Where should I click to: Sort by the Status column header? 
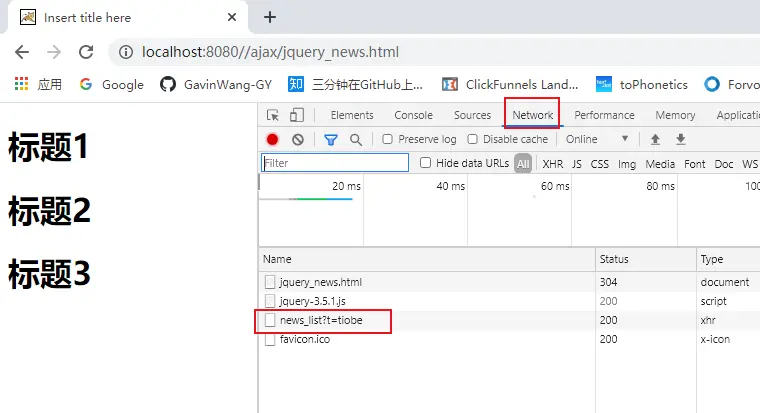click(x=646, y=259)
